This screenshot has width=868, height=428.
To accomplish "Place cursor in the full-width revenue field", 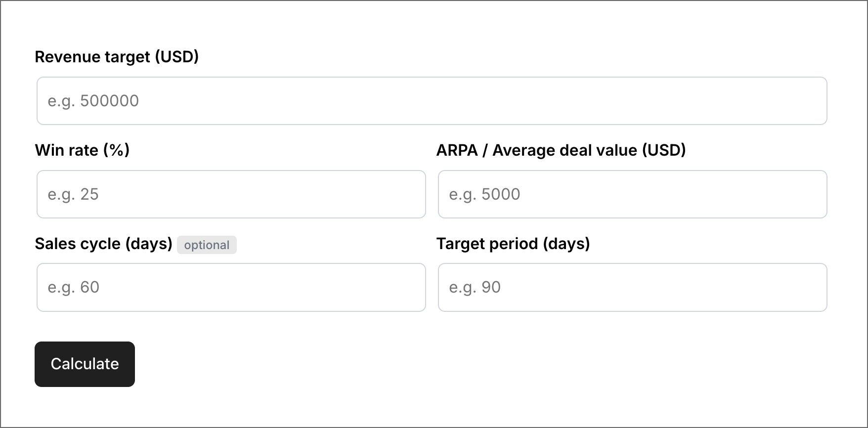I will tap(432, 101).
